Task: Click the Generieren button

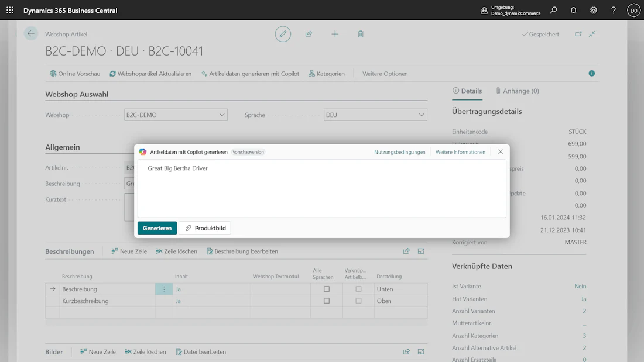Action: tap(157, 228)
